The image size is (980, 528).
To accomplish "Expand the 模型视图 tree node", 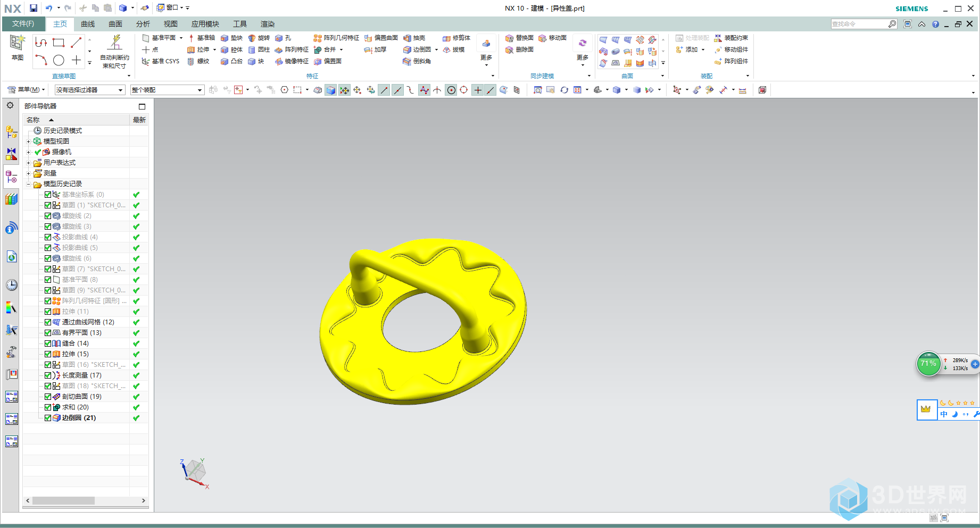I will (x=29, y=141).
